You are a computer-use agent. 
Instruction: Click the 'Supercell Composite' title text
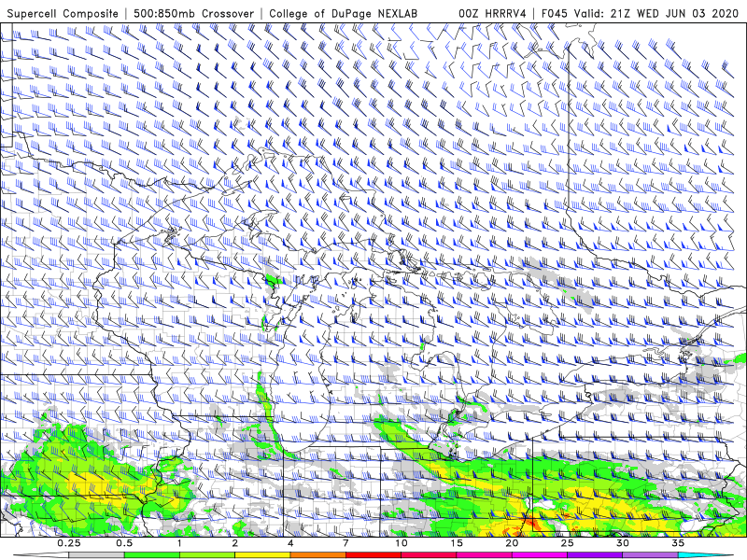[63, 14]
